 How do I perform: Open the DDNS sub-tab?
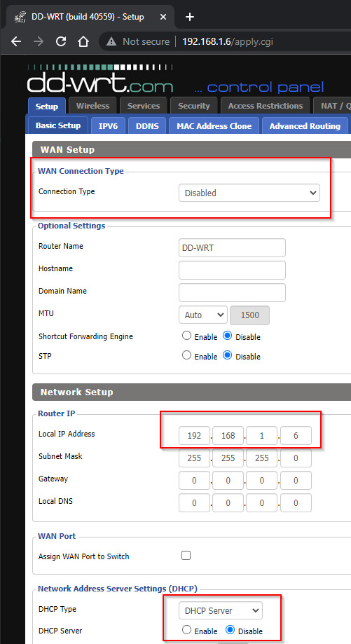(x=147, y=125)
